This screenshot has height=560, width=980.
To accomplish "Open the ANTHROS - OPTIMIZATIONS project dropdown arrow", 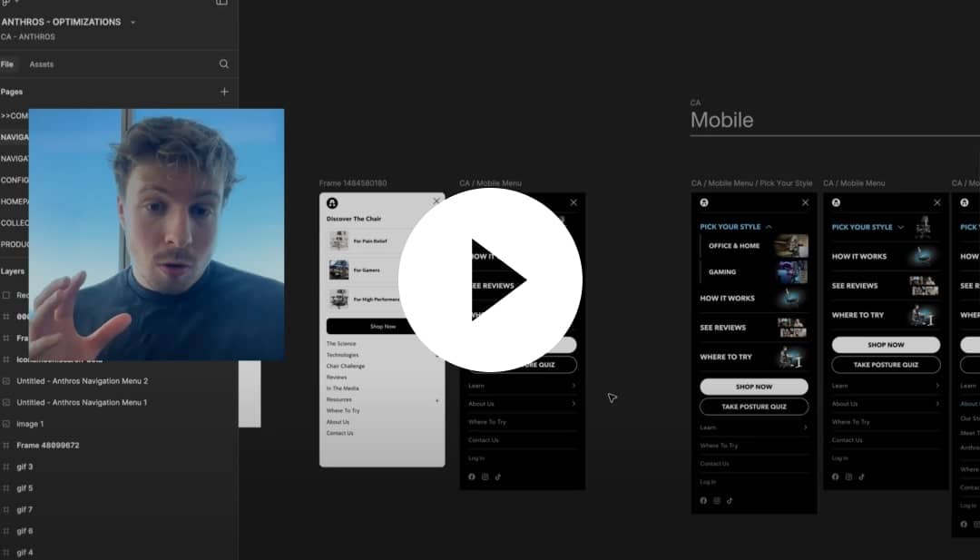I will (x=132, y=23).
